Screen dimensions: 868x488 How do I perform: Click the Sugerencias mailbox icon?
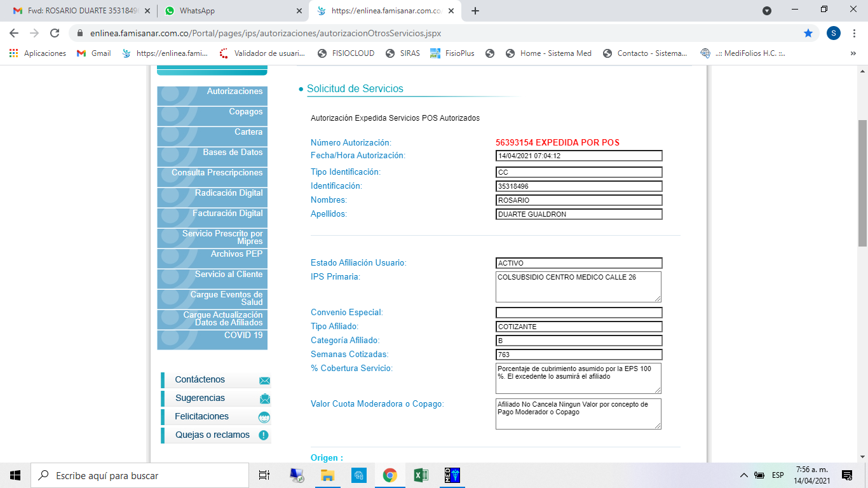[x=264, y=399]
